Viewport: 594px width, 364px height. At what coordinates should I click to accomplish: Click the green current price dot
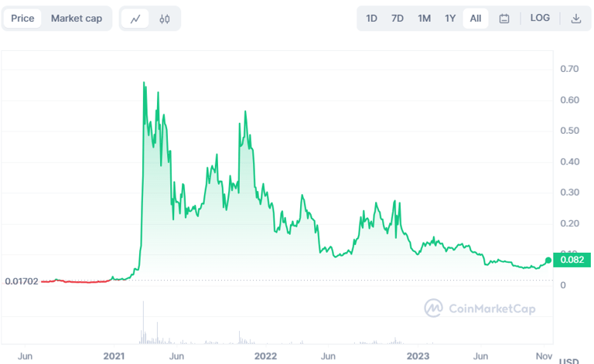548,260
